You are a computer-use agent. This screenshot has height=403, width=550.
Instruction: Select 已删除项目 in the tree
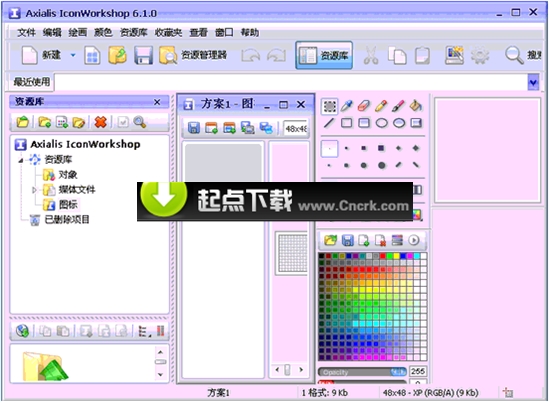point(59,220)
